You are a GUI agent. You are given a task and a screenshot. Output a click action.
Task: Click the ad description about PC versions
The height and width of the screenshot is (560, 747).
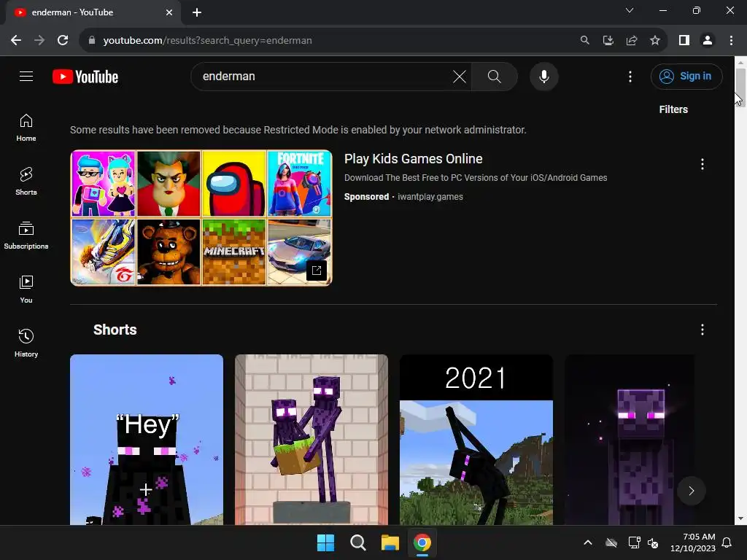point(476,178)
